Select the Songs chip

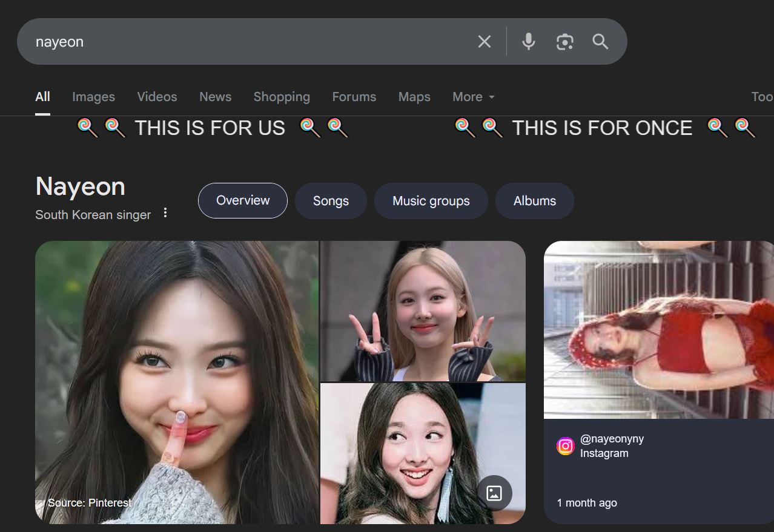(x=331, y=201)
